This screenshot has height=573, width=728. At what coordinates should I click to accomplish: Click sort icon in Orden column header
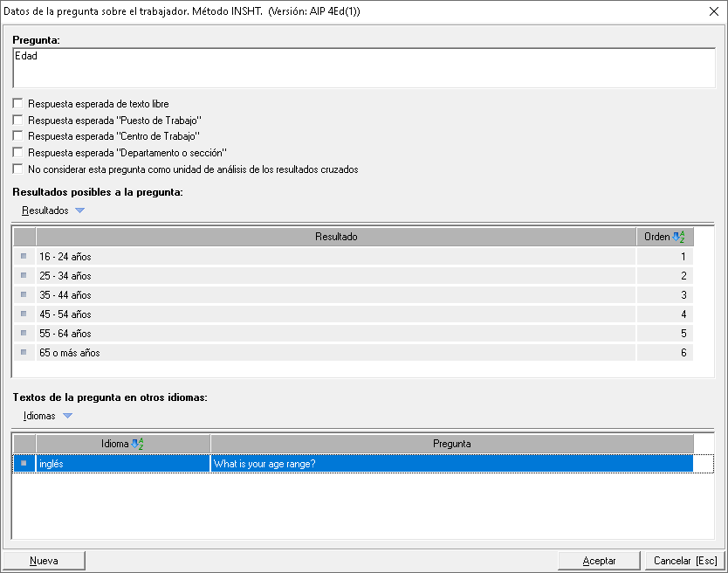[x=679, y=237]
